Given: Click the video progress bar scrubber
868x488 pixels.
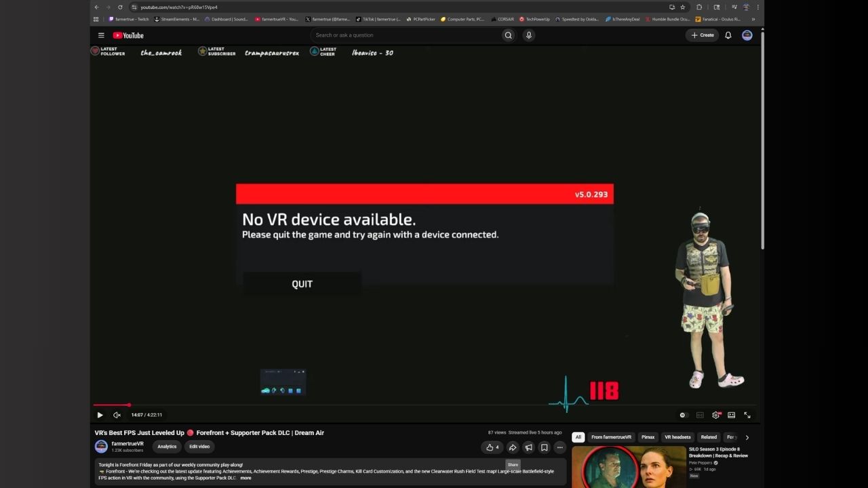Looking at the screenshot, I should tap(129, 405).
